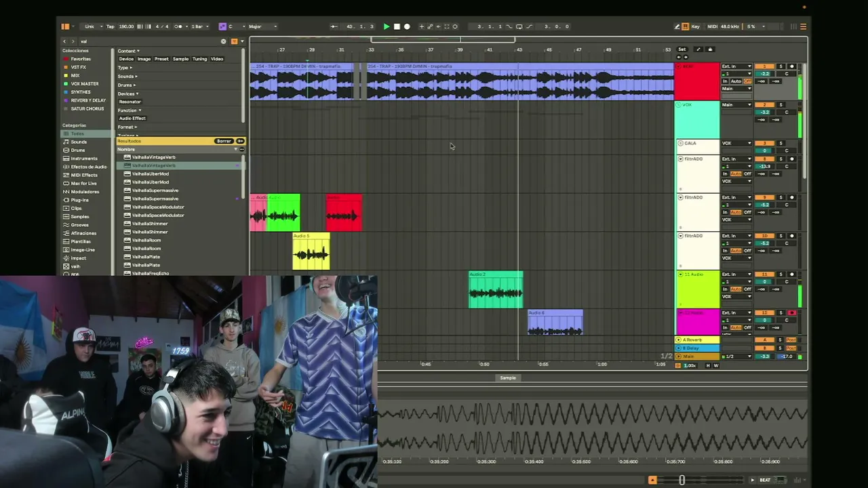The width and height of the screenshot is (868, 488).
Task: Click the MIDI overdub plus icon
Action: [x=422, y=26]
